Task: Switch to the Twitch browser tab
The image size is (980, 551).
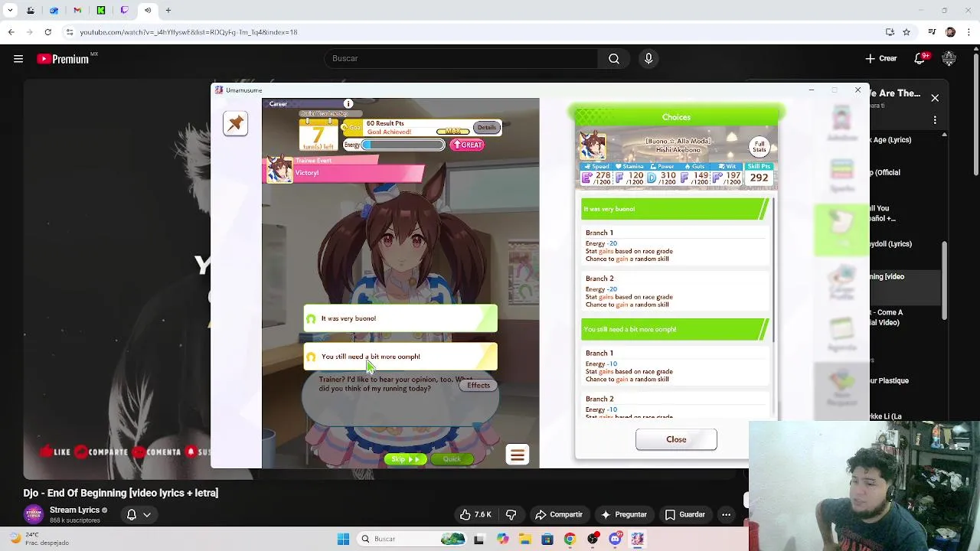Action: [124, 11]
